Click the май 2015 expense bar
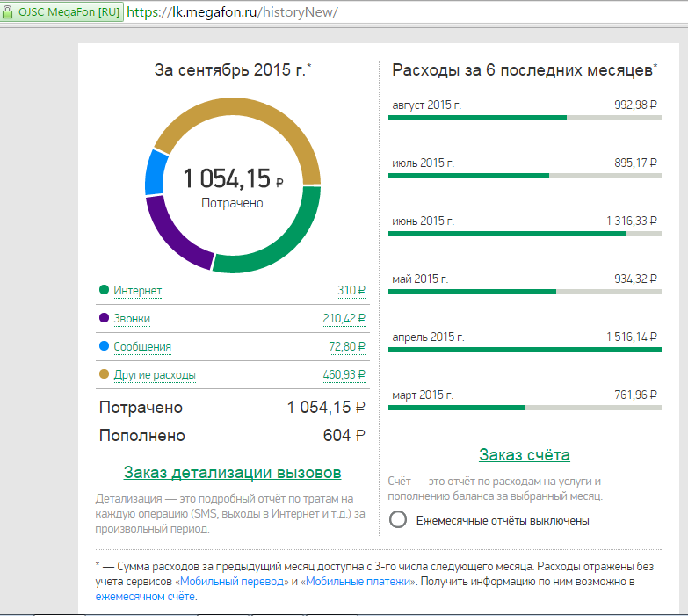Screen dimensions: 688x616 [x=525, y=292]
